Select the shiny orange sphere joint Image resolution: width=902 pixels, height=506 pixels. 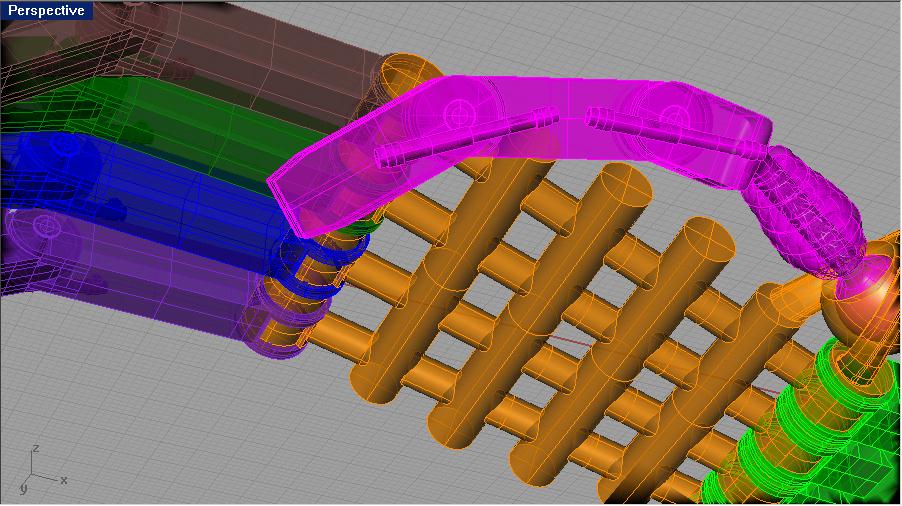pyautogui.click(x=860, y=288)
